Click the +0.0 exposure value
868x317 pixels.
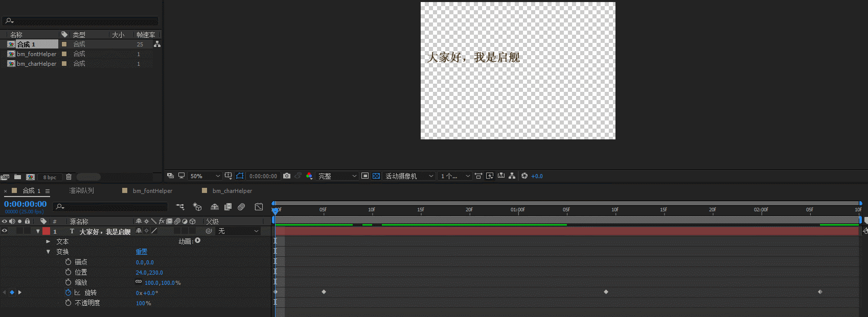(x=537, y=176)
